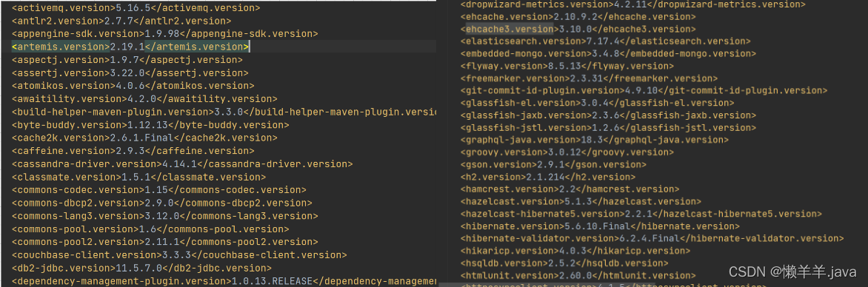Image resolution: width=868 pixels, height=287 pixels.
Task: Click the glassfish-jaxb.version line
Action: pos(608,115)
